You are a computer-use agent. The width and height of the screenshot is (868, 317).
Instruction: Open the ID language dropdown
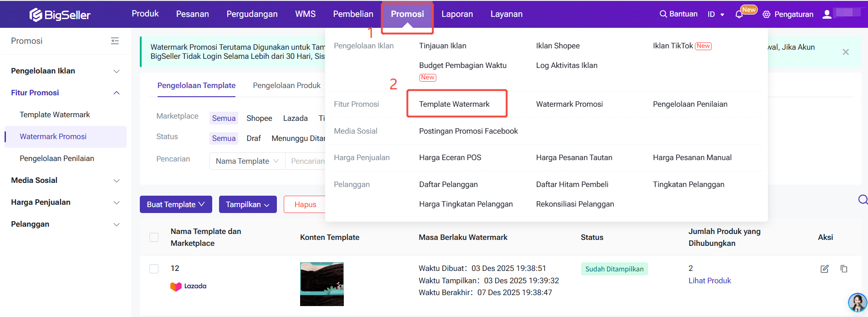[x=715, y=14]
